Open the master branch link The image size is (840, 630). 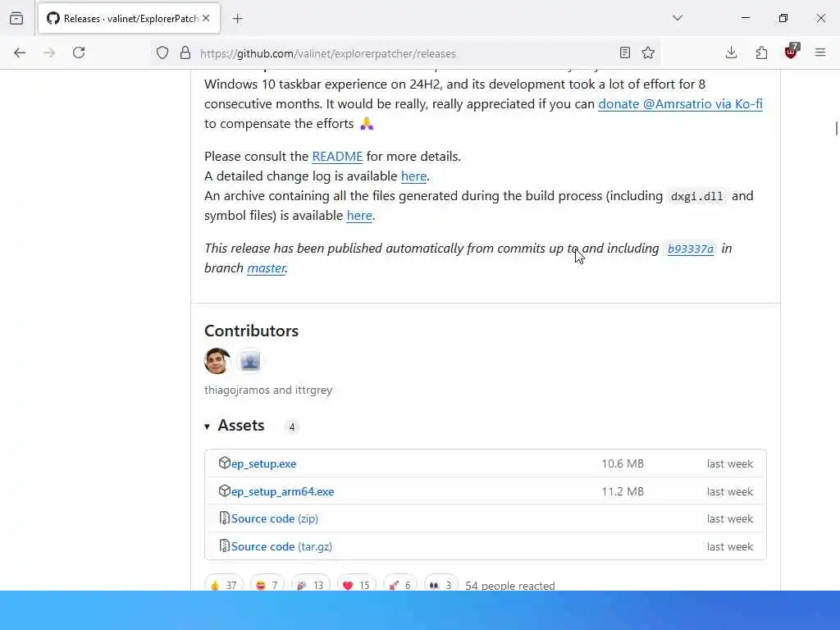tap(267, 268)
